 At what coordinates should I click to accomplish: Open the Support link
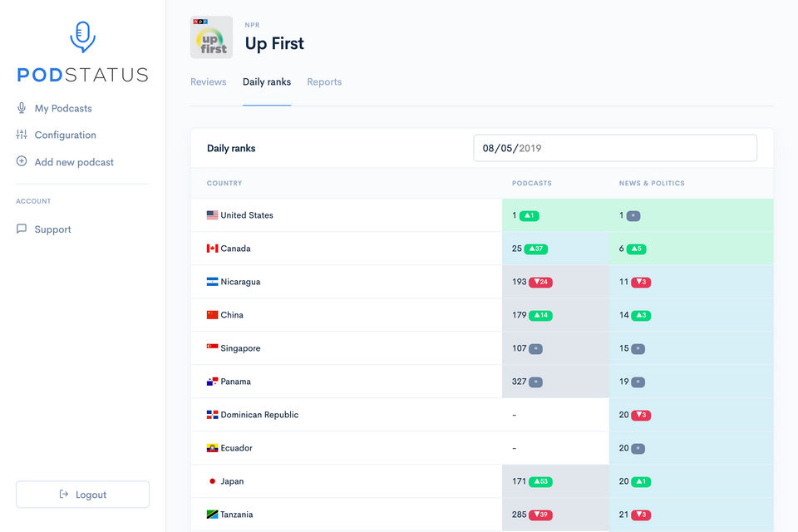click(x=53, y=229)
